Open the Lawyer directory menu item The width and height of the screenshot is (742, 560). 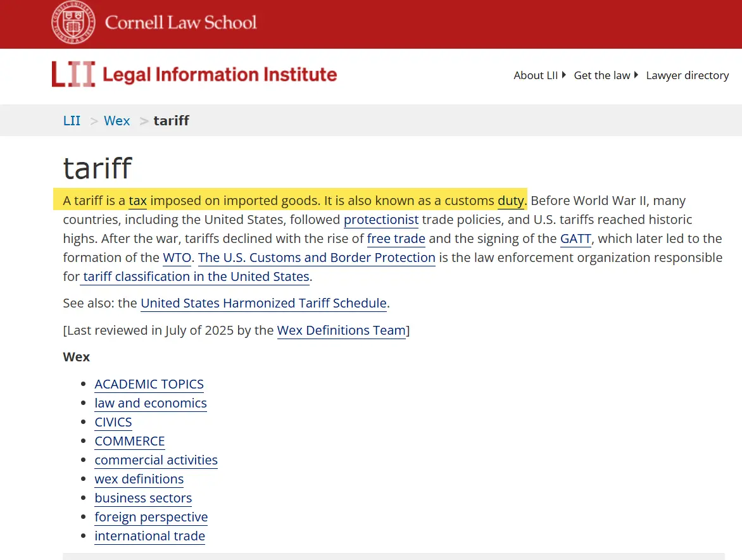tap(687, 76)
